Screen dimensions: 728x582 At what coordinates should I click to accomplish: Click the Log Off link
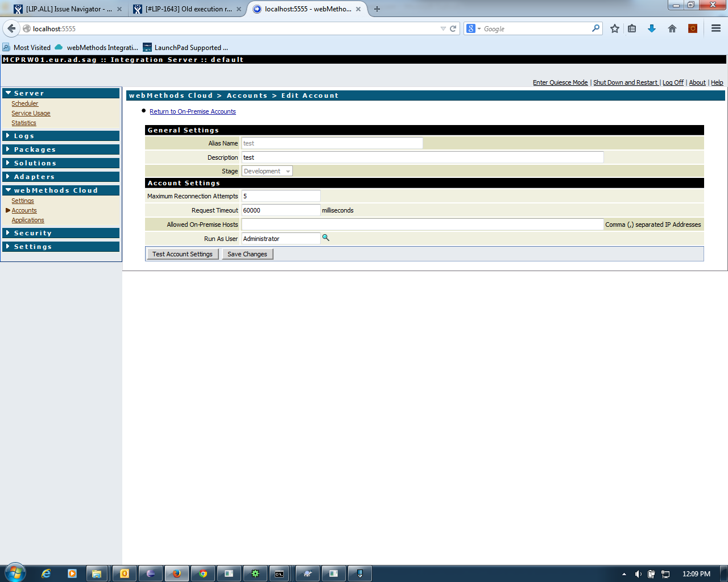[673, 82]
